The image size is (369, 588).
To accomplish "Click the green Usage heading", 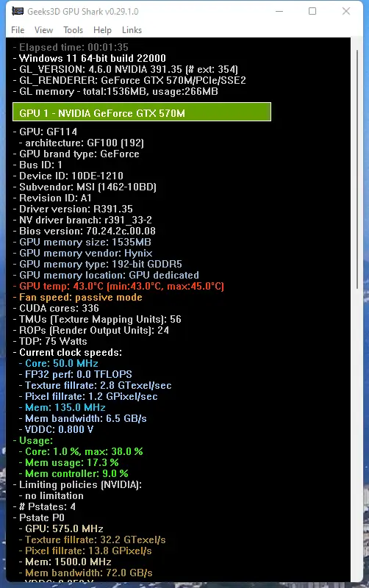I will click(x=33, y=440).
